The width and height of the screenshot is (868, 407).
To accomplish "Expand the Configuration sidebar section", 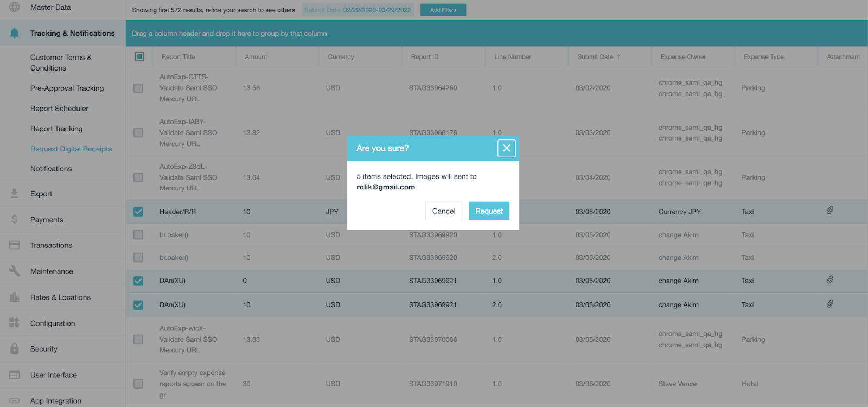I will coord(53,323).
